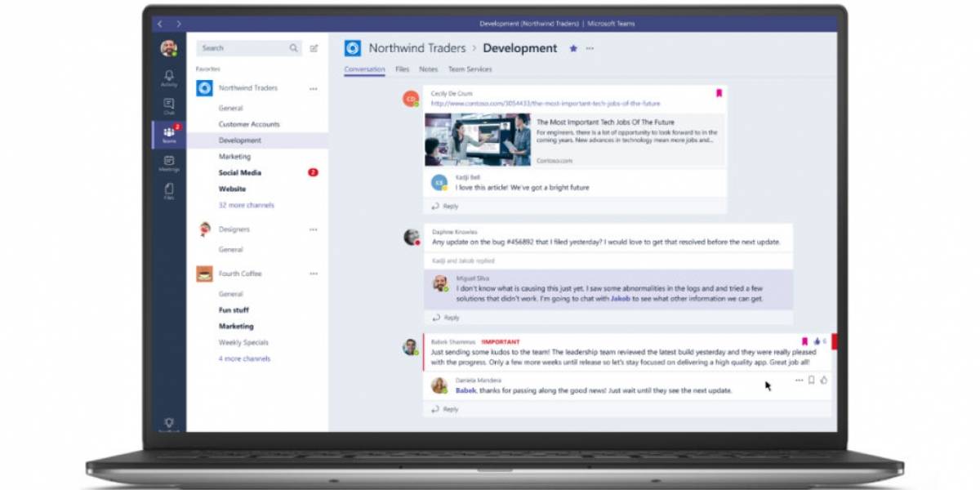Viewport: 980px width, 490px height.
Task: Open the Activity bell in the sidebar
Action: pos(169,78)
